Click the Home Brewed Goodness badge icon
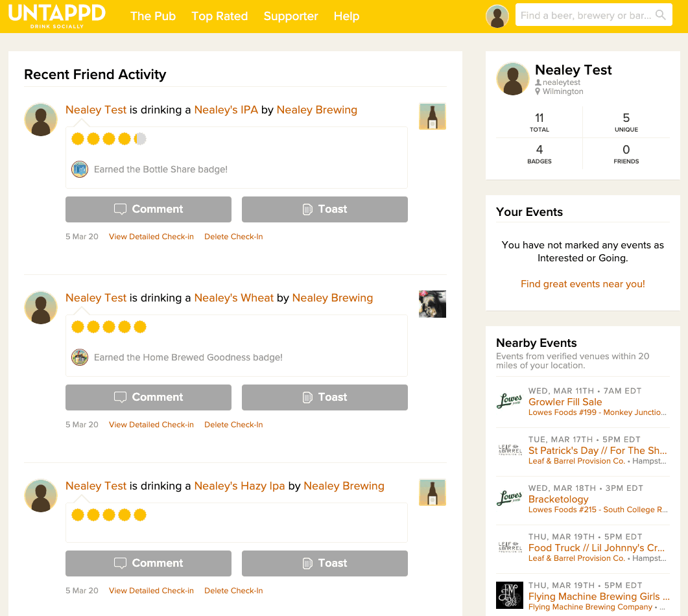 [80, 357]
